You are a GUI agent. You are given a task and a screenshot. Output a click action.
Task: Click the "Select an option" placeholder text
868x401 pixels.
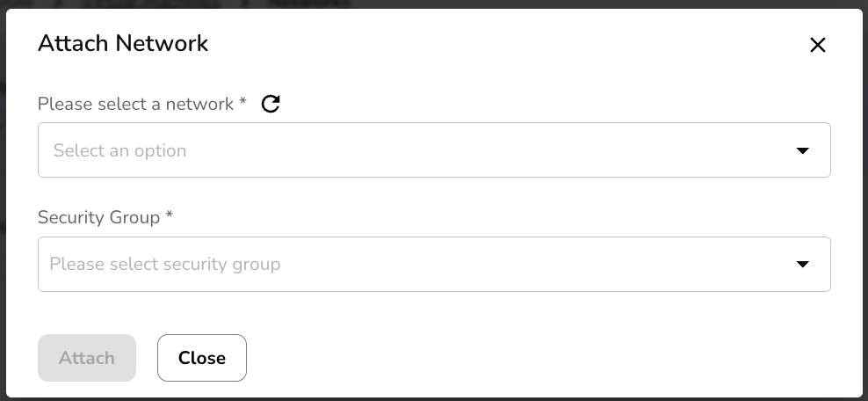tap(120, 150)
